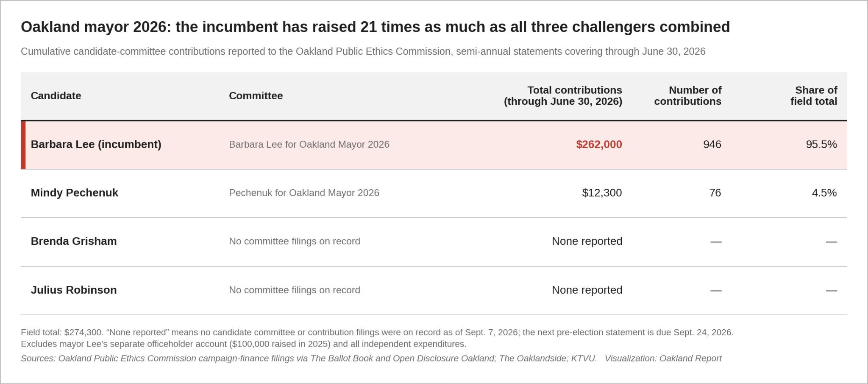868x384 pixels.
Task: Select the Total contributions column header
Action: coord(563,96)
